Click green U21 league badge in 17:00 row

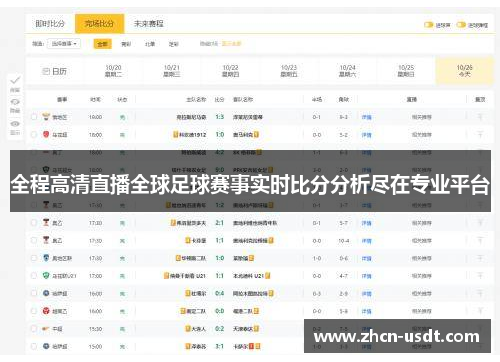point(46,276)
